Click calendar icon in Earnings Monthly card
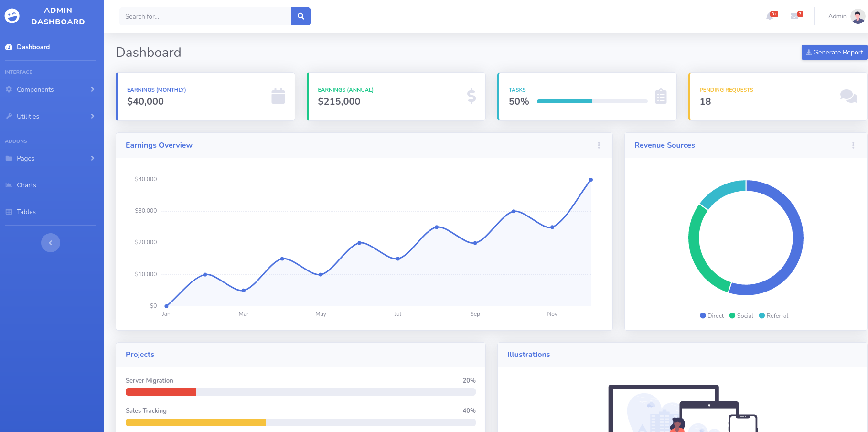This screenshot has width=868, height=432. tap(278, 97)
